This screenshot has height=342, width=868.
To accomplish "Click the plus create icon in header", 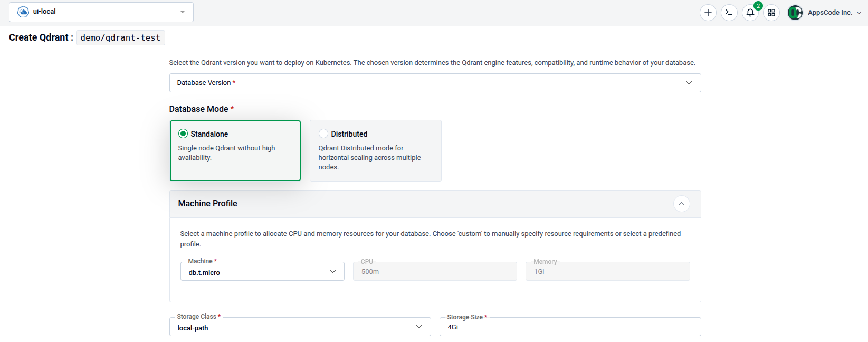I will point(708,13).
